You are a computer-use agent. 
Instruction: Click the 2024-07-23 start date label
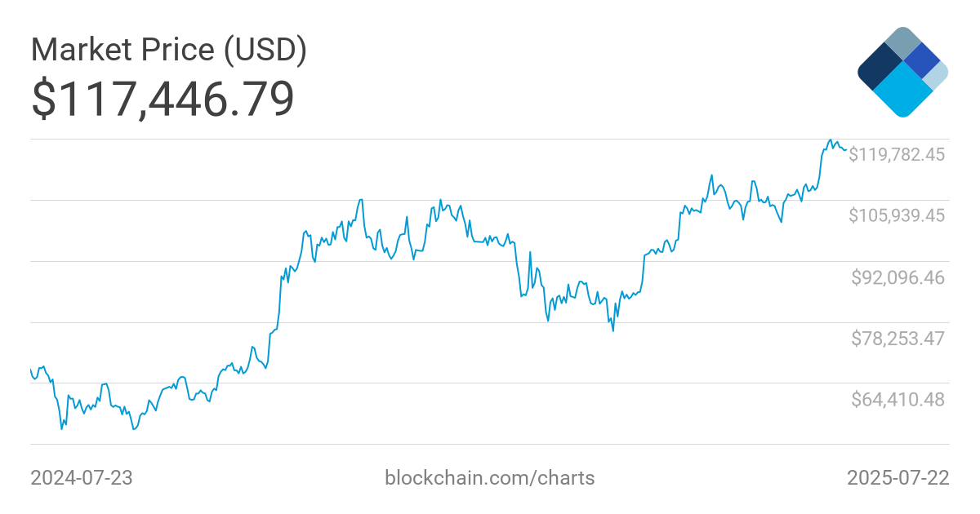point(82,477)
